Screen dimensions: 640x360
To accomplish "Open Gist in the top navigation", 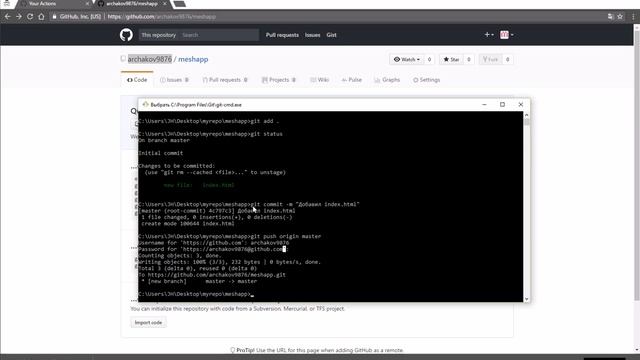I will click(x=331, y=35).
